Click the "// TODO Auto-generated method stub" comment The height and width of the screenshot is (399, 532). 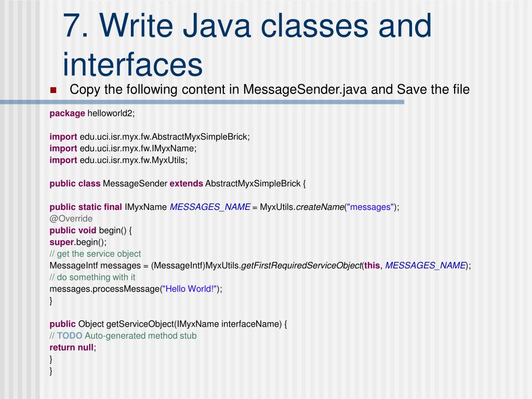123,336
